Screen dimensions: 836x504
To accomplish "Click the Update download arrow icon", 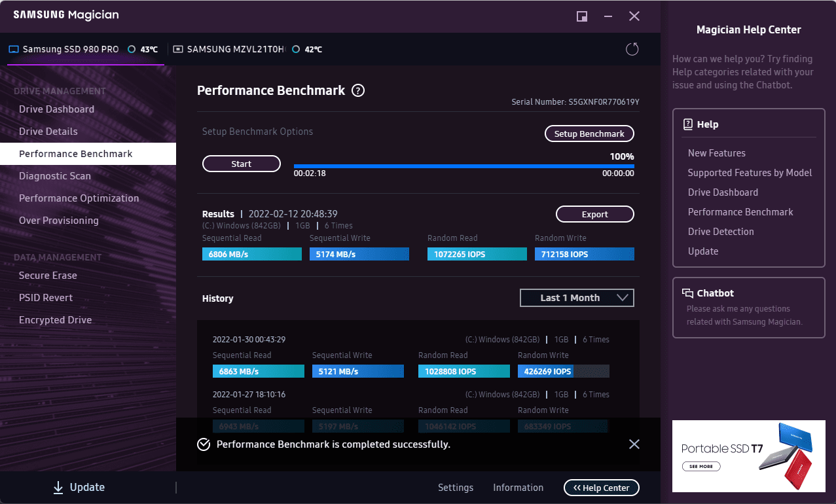I will pos(58,487).
